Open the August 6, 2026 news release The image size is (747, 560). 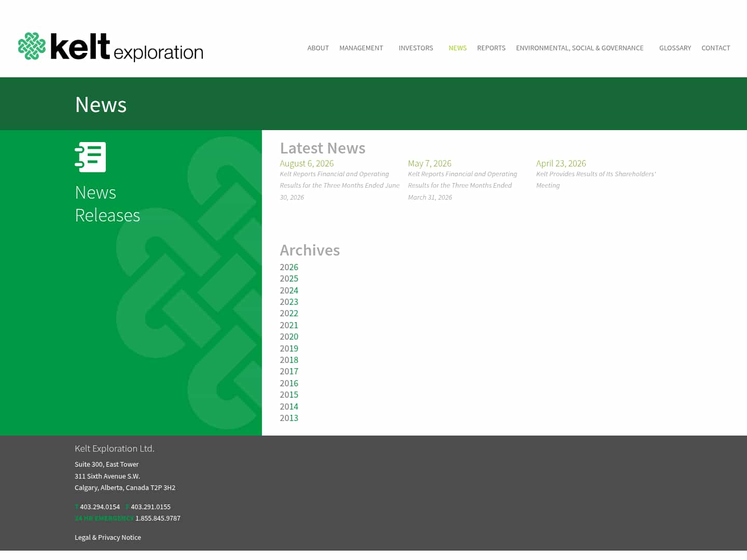307,163
